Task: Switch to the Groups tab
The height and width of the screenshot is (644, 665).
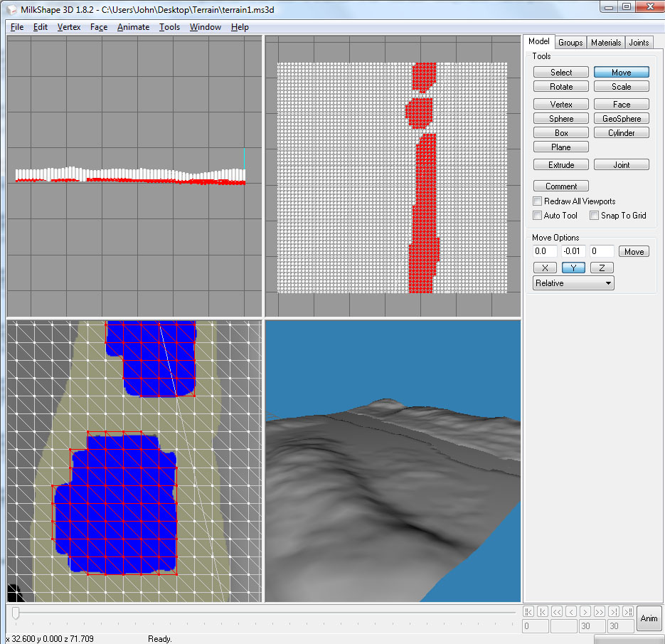Action: point(570,43)
